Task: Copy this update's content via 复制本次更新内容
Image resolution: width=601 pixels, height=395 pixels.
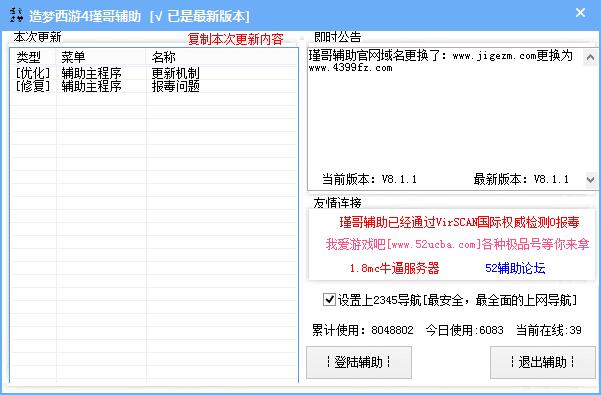Action: (x=235, y=39)
